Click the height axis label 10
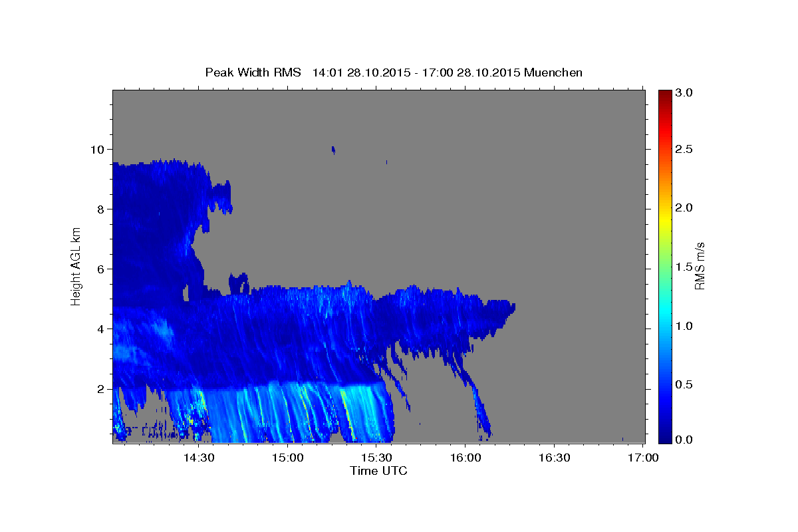Screen dimensions: 798x532 point(99,149)
